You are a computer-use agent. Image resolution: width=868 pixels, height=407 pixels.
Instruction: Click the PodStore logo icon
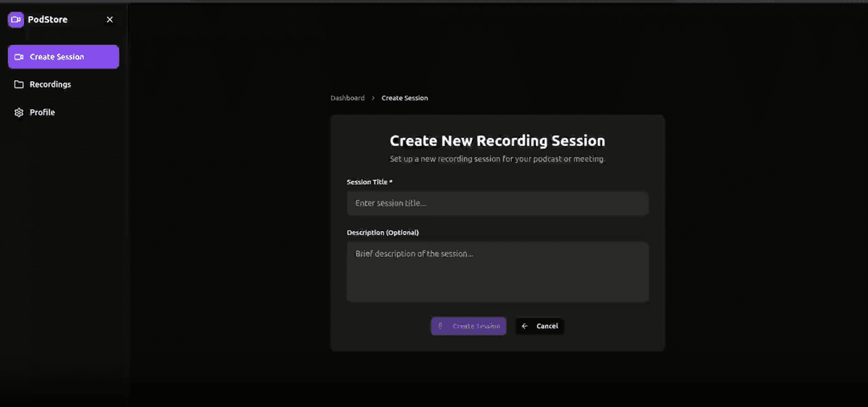(16, 20)
